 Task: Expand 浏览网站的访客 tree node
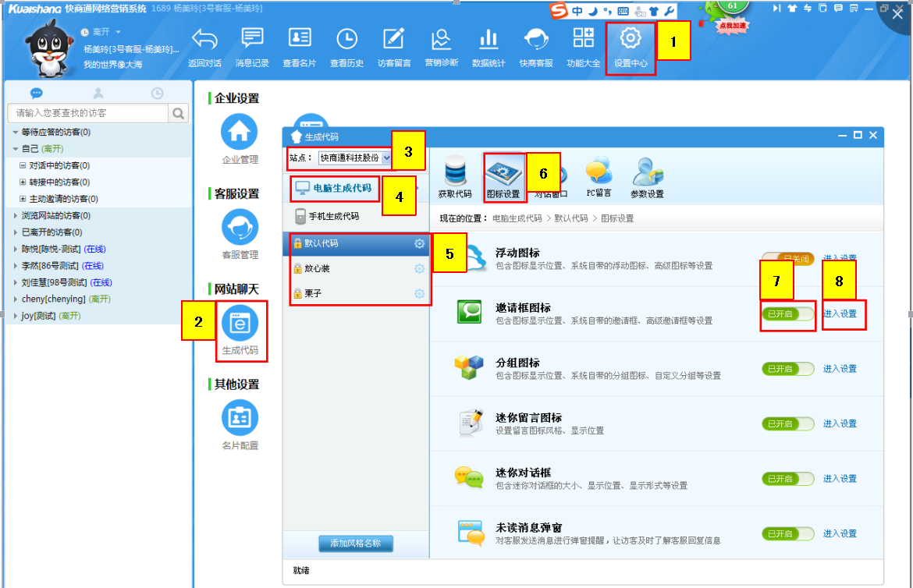(16, 216)
